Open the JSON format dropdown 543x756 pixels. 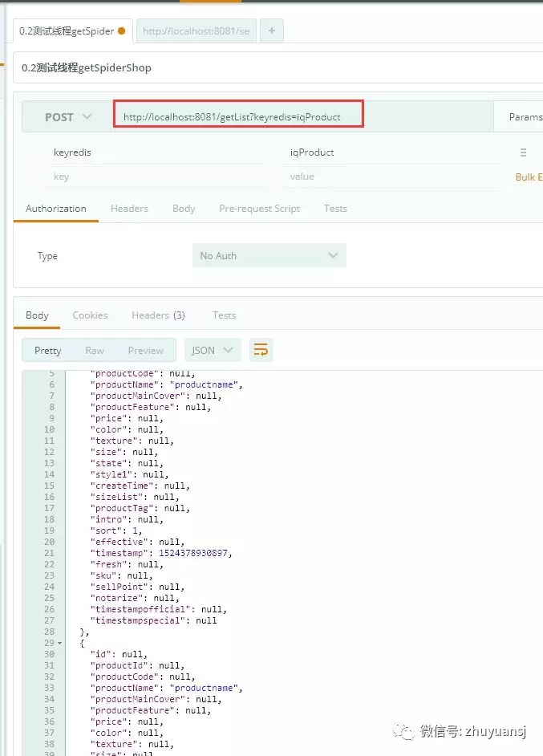pos(213,350)
